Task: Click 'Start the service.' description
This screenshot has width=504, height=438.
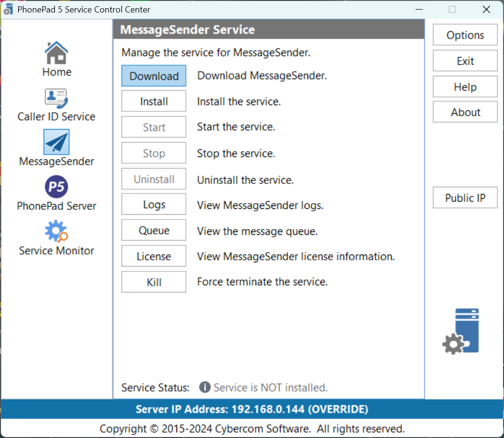Action: tap(236, 127)
